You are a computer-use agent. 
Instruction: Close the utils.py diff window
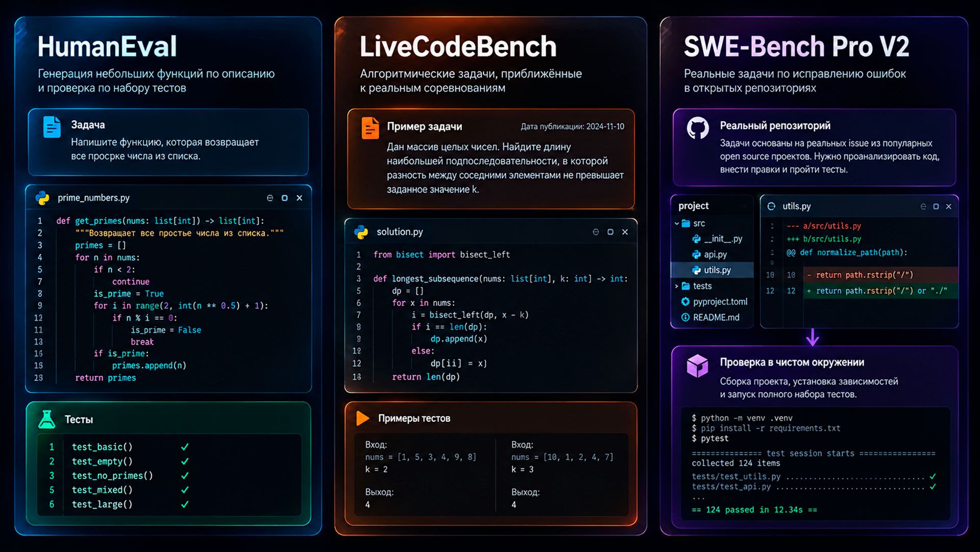[x=949, y=206]
